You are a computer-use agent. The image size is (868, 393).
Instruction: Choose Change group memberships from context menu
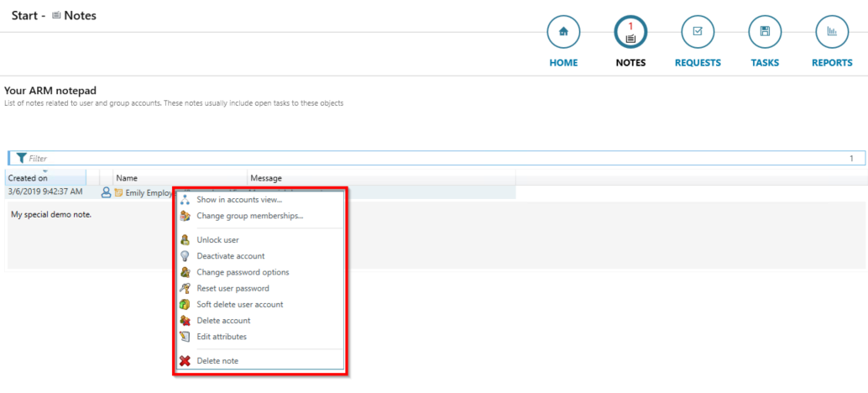coord(249,216)
